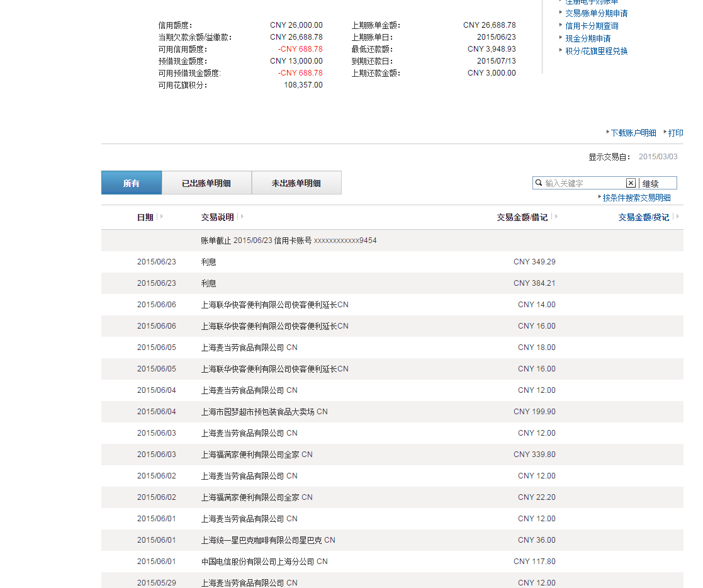Image resolution: width=703 pixels, height=588 pixels.
Task: Select the 2015/05/29 date cell
Action: tap(157, 583)
